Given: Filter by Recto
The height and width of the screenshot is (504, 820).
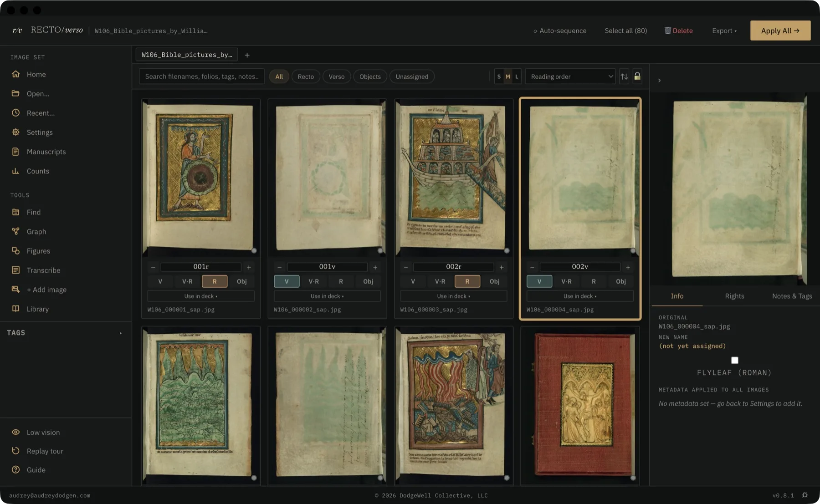Looking at the screenshot, I should point(306,76).
